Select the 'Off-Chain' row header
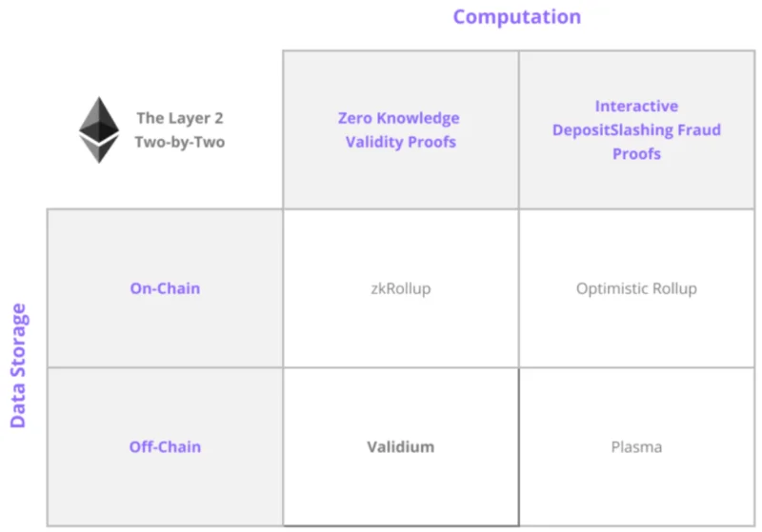This screenshot has width=762, height=532. 165,446
